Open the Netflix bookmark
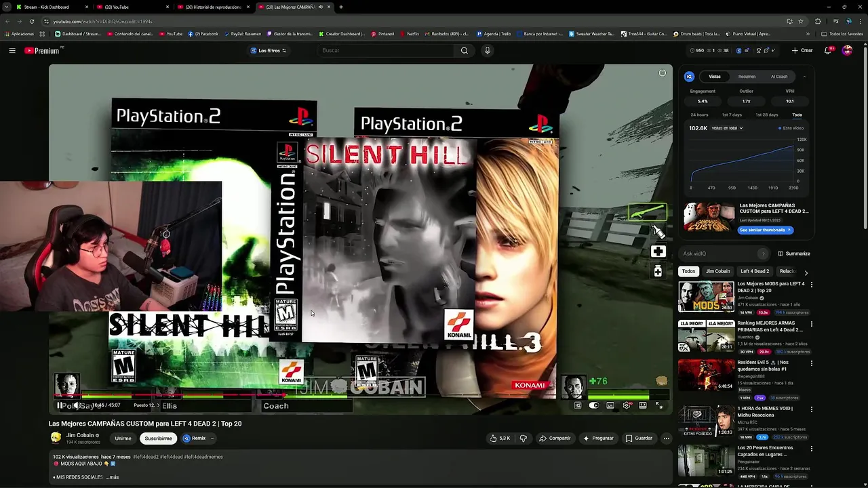 click(x=409, y=34)
